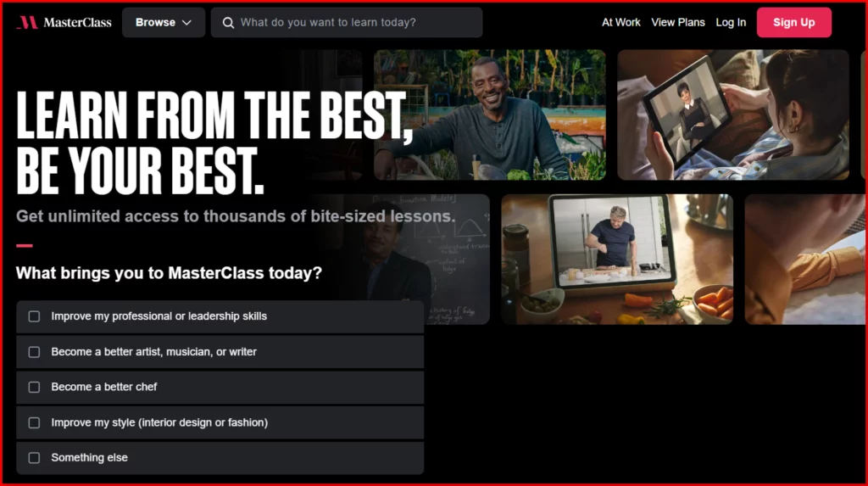
Task: Open the woman holding tablet thumbnail
Action: pos(733,115)
